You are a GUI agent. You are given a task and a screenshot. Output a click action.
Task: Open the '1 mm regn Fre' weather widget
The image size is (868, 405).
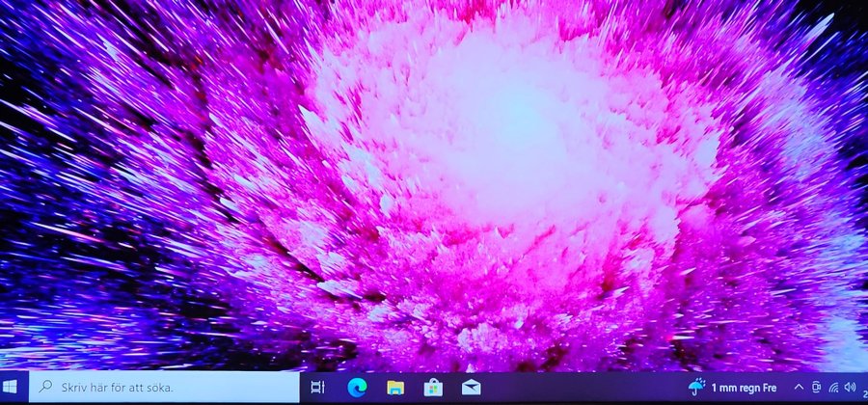point(732,388)
